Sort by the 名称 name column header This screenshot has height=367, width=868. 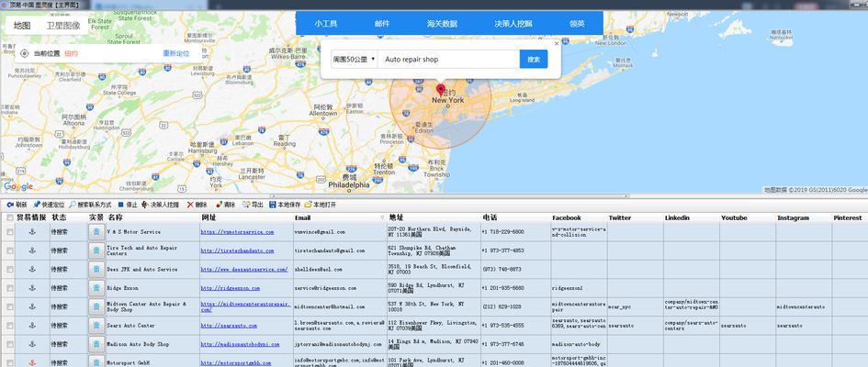click(x=115, y=217)
